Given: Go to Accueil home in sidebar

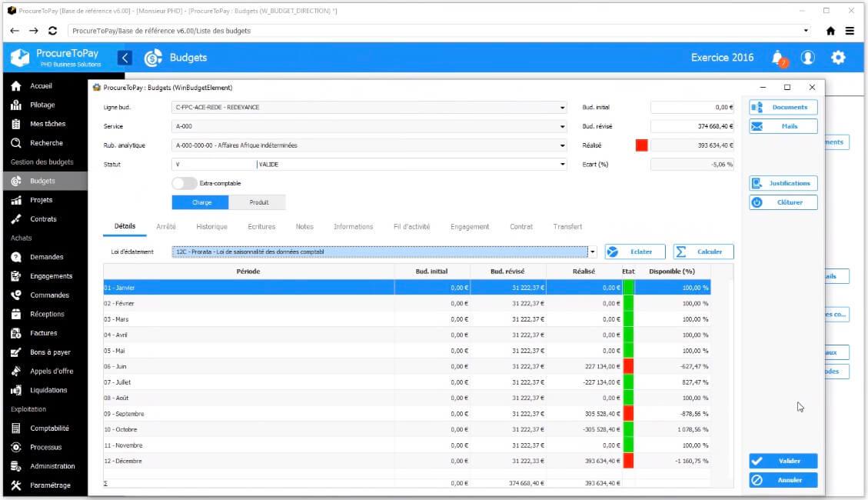Looking at the screenshot, I should coord(41,86).
